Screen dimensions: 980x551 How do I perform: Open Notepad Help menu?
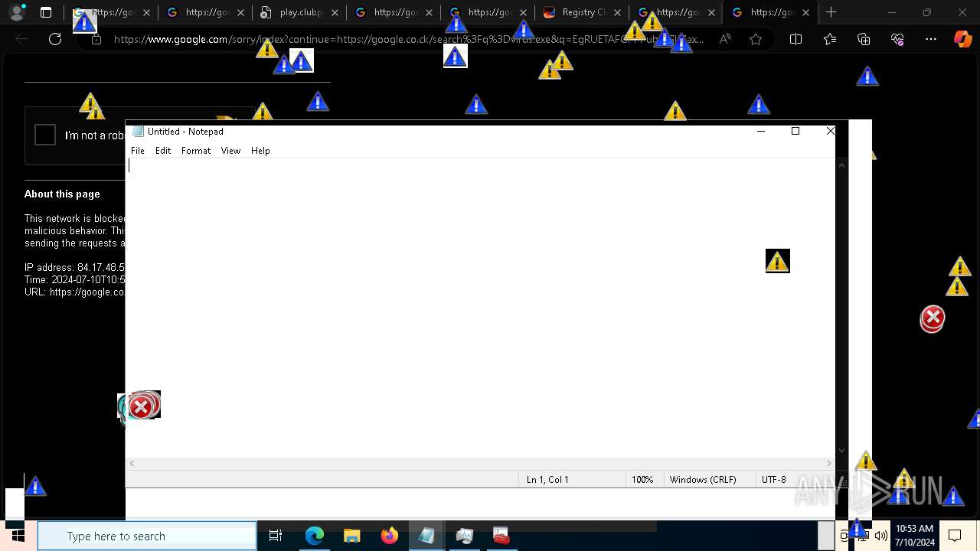tap(260, 151)
